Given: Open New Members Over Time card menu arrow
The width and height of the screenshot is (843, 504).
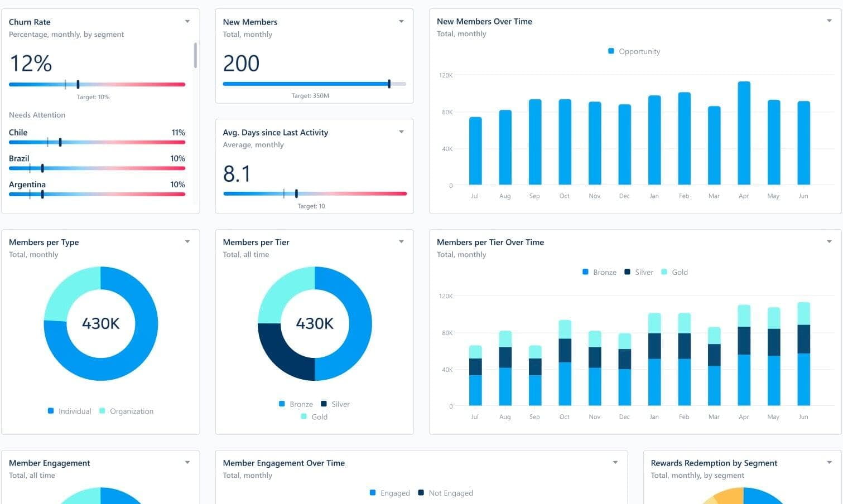Looking at the screenshot, I should [829, 21].
